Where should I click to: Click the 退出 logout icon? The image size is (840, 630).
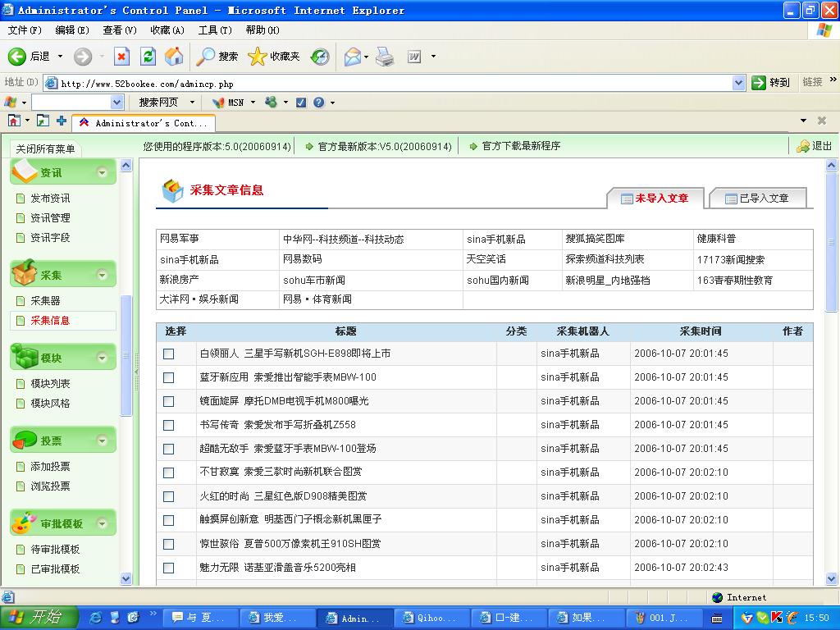[x=803, y=146]
